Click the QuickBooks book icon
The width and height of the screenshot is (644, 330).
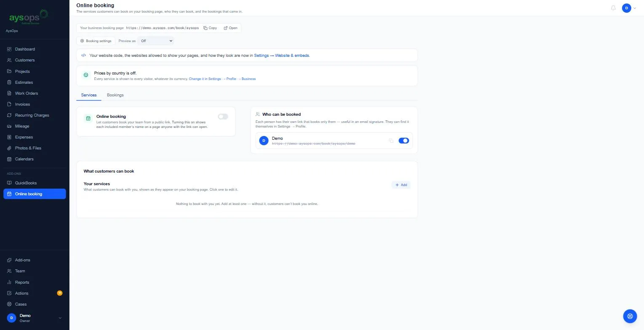click(x=9, y=183)
